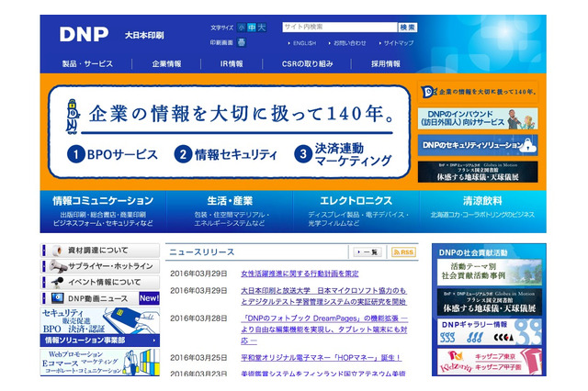Set font size to small (小)
Viewport: 588px width, 391px height.
[x=242, y=28]
